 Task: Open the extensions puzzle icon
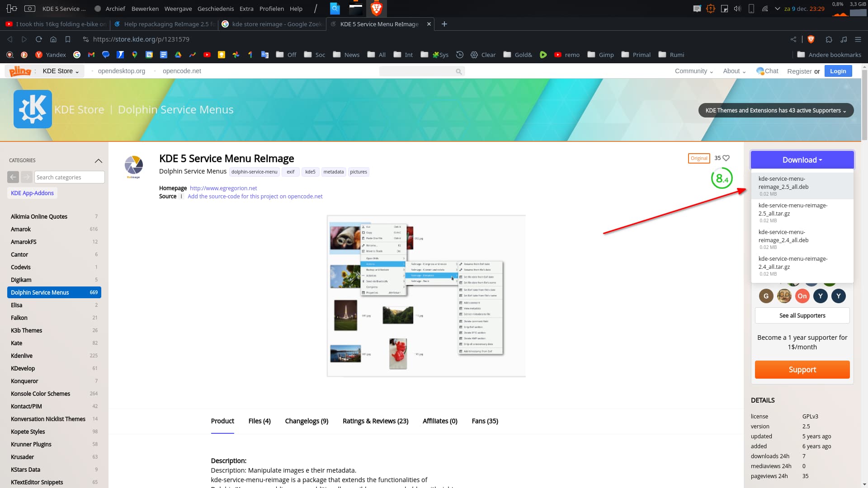click(829, 39)
